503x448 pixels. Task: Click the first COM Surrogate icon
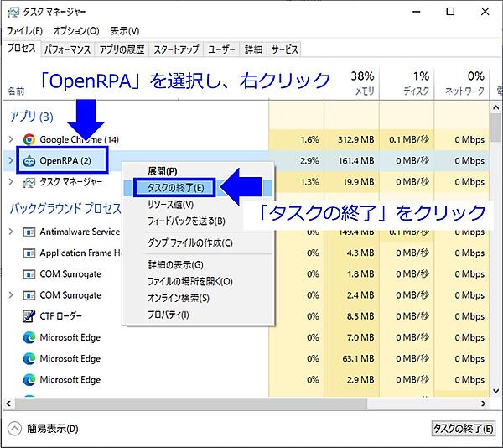coord(29,274)
